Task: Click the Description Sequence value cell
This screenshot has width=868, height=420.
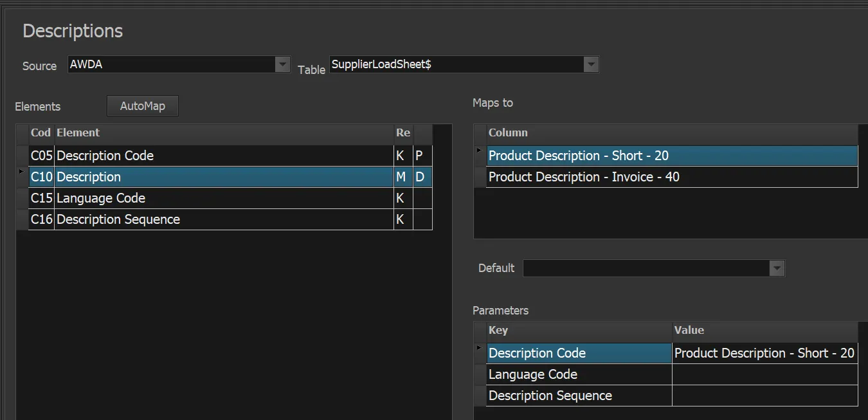Action: click(764, 396)
